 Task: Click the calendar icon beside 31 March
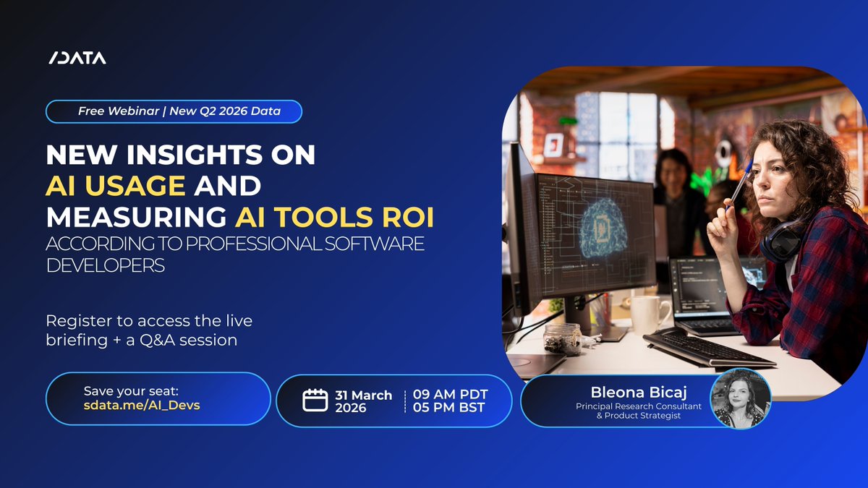315,400
